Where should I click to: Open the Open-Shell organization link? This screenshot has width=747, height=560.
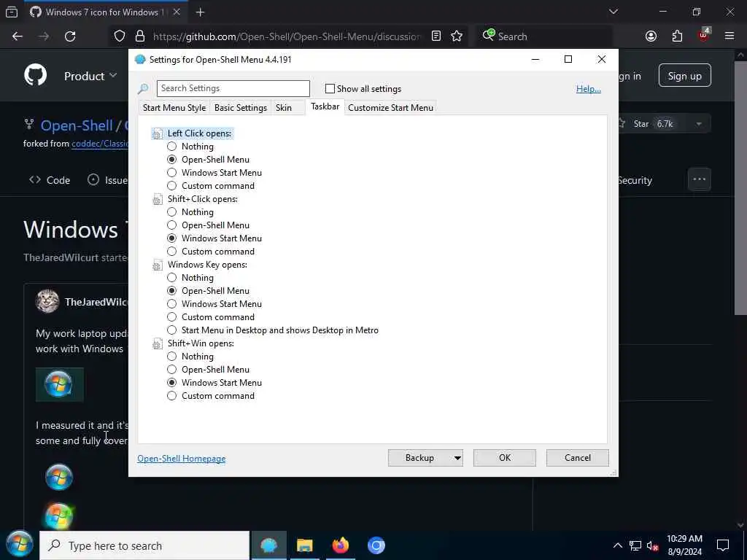pos(76,125)
